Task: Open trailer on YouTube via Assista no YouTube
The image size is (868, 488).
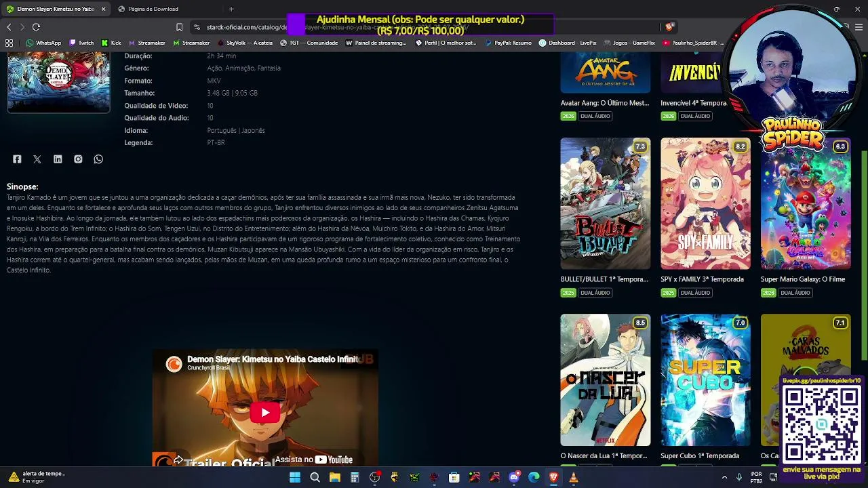Action: [313, 460]
